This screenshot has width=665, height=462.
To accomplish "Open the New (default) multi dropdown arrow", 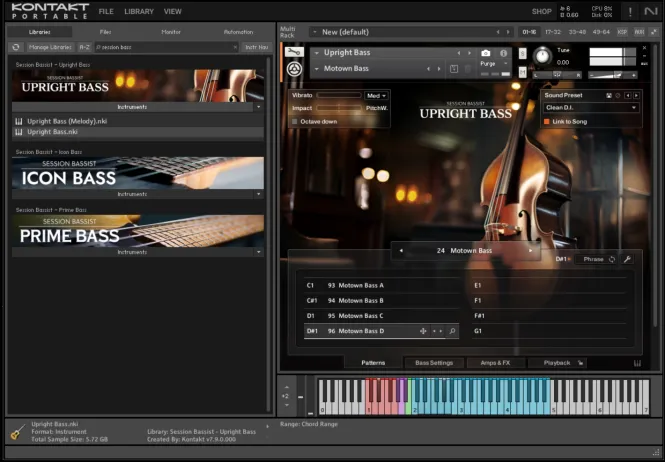I will pos(315,32).
